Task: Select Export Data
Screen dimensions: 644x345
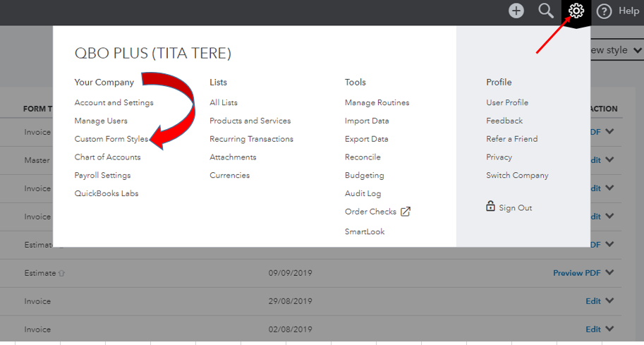Action: pos(366,139)
